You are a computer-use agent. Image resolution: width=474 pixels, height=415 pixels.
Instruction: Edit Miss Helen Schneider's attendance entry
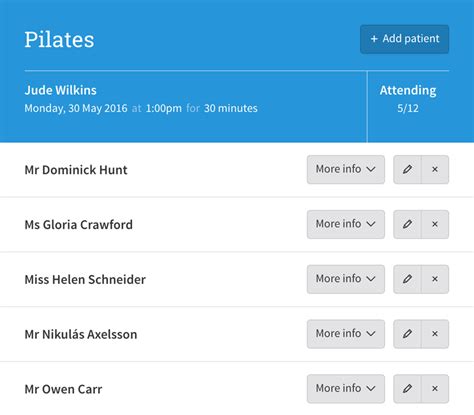pyautogui.click(x=407, y=279)
